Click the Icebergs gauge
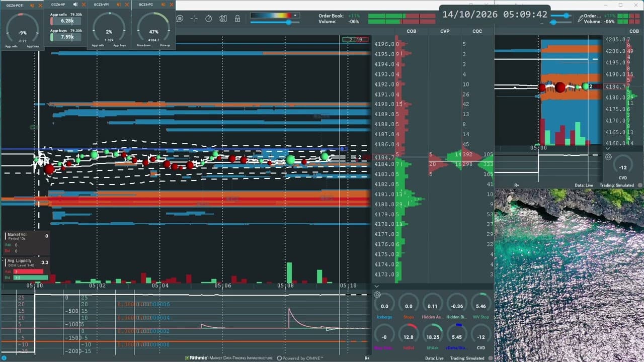Viewport: 644px width, 362px height. 384,306
